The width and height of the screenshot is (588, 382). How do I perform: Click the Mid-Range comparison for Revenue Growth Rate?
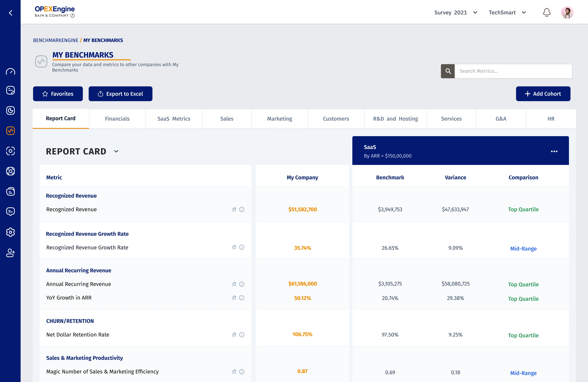pyautogui.click(x=523, y=249)
